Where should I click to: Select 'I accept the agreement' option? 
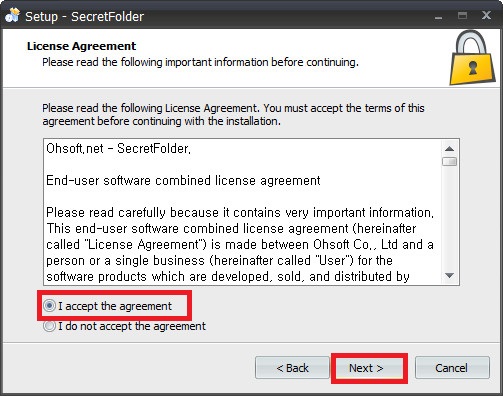pyautogui.click(x=108, y=306)
